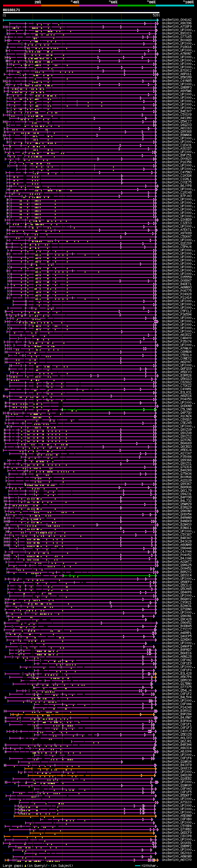Screen dimensions: 197x868
Task: Select the UniRef100_Q9AXN0 label
Action: [177, 511]
